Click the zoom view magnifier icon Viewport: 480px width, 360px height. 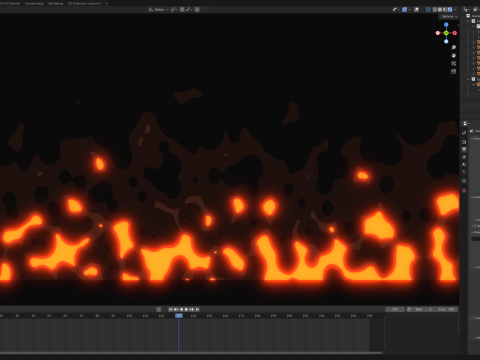click(453, 47)
